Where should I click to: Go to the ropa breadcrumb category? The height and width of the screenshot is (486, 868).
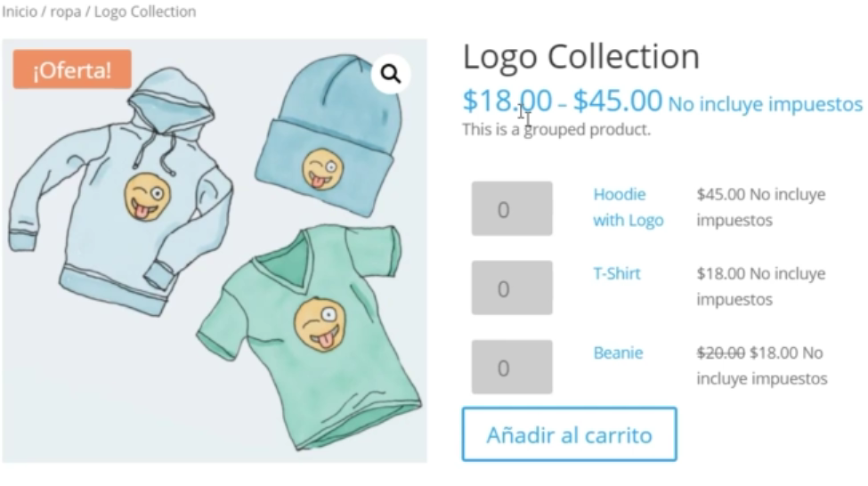click(x=65, y=12)
